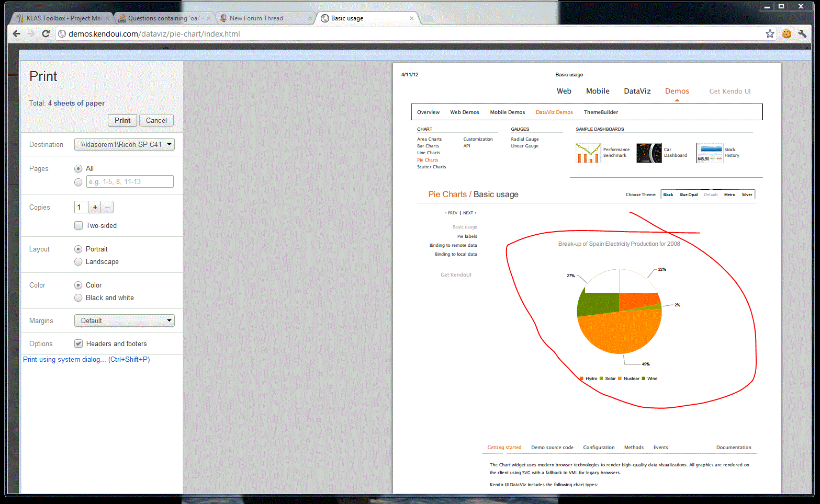This screenshot has height=504, width=820.
Task: Go back using the browser back arrow
Action: tap(16, 33)
